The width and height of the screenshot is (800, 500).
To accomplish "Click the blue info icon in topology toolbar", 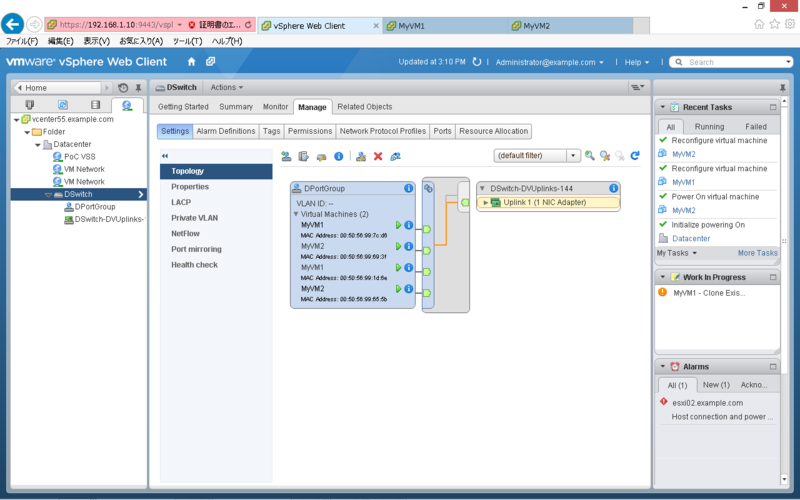I will point(338,156).
